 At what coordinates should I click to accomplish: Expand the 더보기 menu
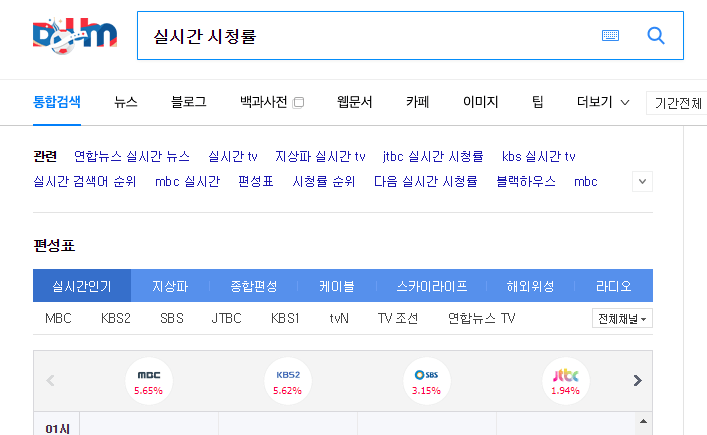[x=603, y=102]
